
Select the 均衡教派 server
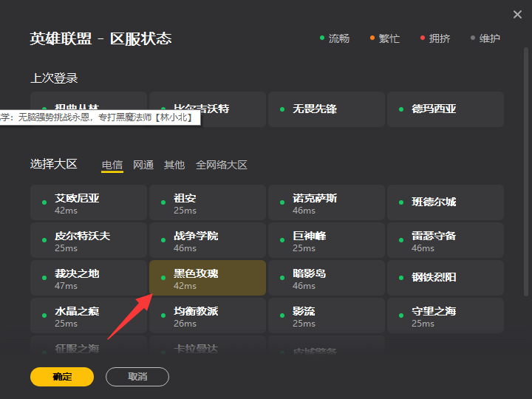coord(208,316)
